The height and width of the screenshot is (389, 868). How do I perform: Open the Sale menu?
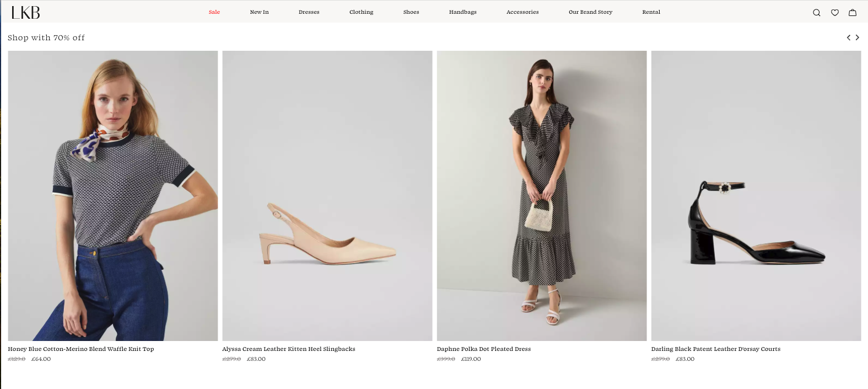tap(214, 12)
